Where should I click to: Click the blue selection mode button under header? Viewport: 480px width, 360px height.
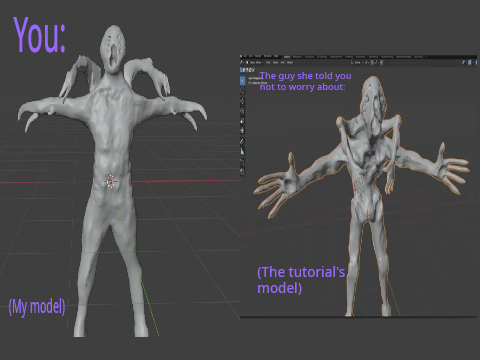tap(241, 70)
